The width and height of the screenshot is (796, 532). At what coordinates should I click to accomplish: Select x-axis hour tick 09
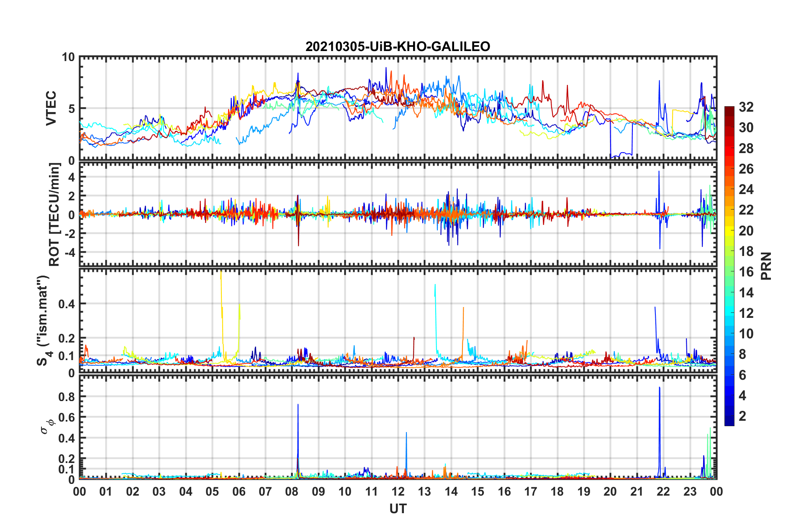pos(318,491)
